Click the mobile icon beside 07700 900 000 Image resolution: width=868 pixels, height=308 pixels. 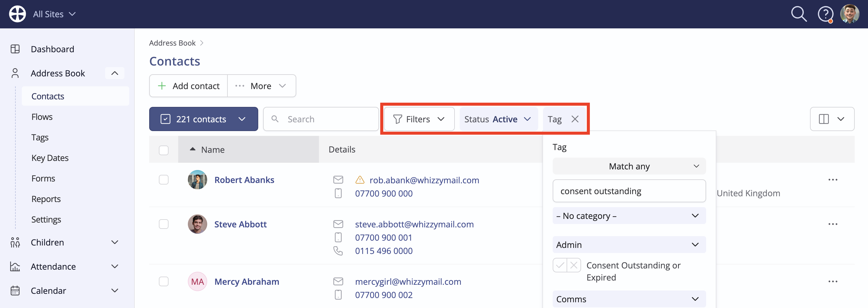pyautogui.click(x=338, y=194)
